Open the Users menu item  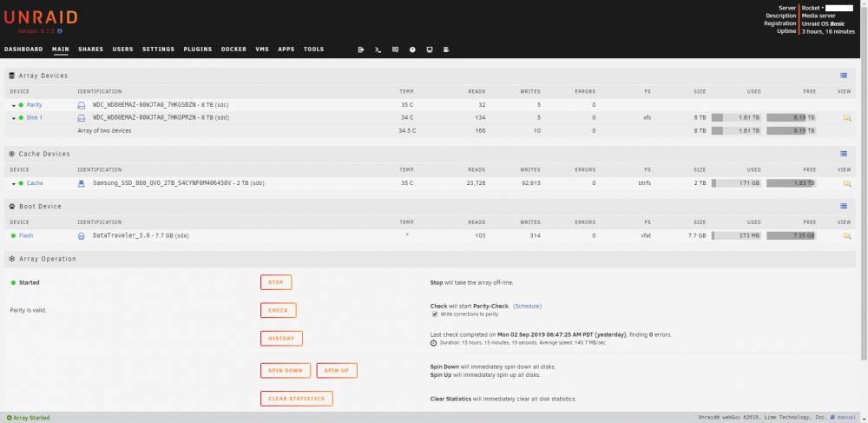coord(123,50)
